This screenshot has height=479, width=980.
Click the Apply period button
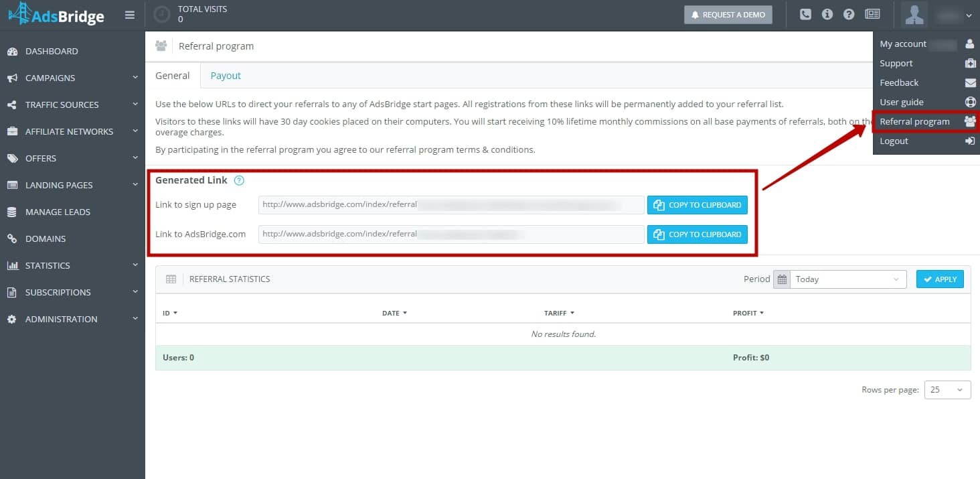[x=940, y=279]
